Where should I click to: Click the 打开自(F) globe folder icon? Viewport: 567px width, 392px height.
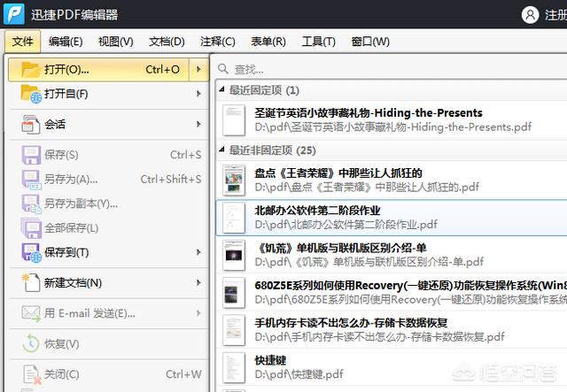point(30,94)
